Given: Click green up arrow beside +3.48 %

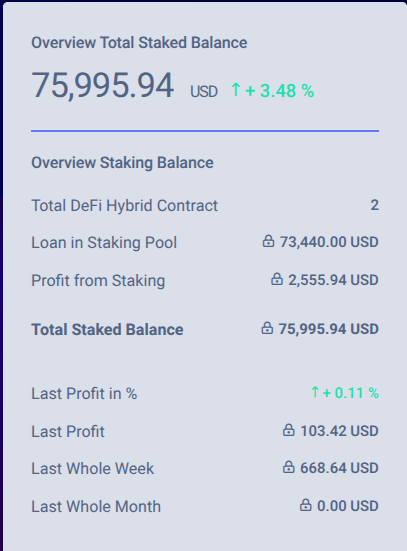Looking at the screenshot, I should click(236, 89).
